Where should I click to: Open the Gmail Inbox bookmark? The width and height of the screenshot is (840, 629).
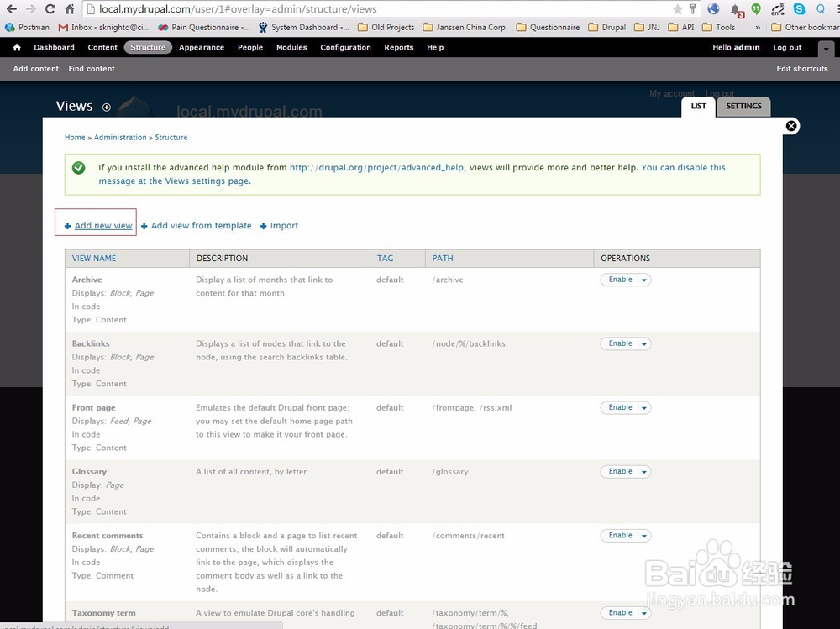[x=104, y=27]
